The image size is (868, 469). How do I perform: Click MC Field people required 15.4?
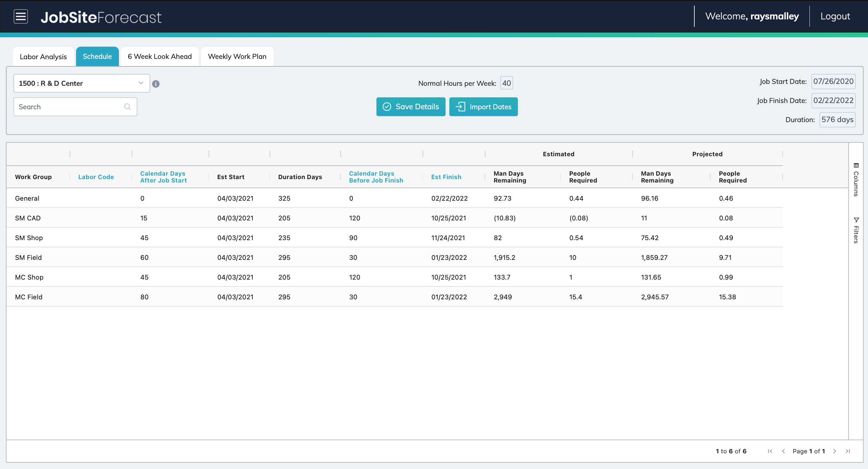point(575,297)
